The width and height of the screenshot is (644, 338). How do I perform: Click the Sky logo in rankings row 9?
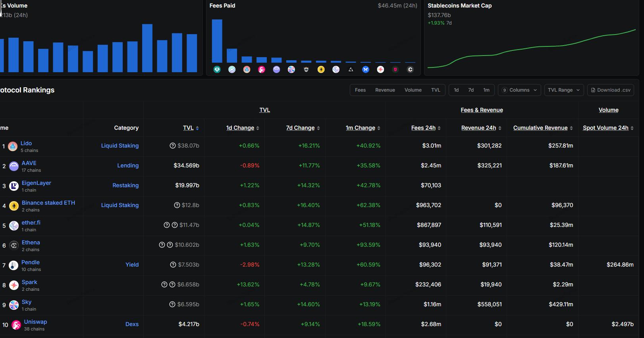(14, 305)
